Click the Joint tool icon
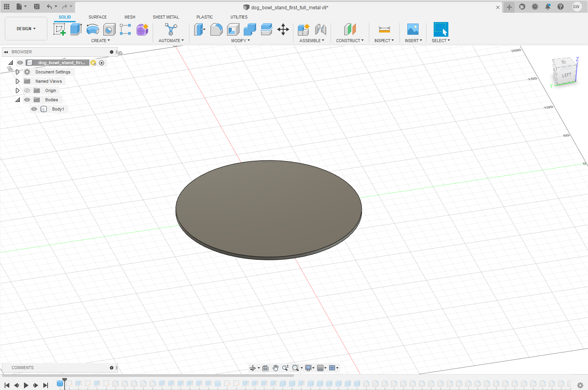 point(320,29)
